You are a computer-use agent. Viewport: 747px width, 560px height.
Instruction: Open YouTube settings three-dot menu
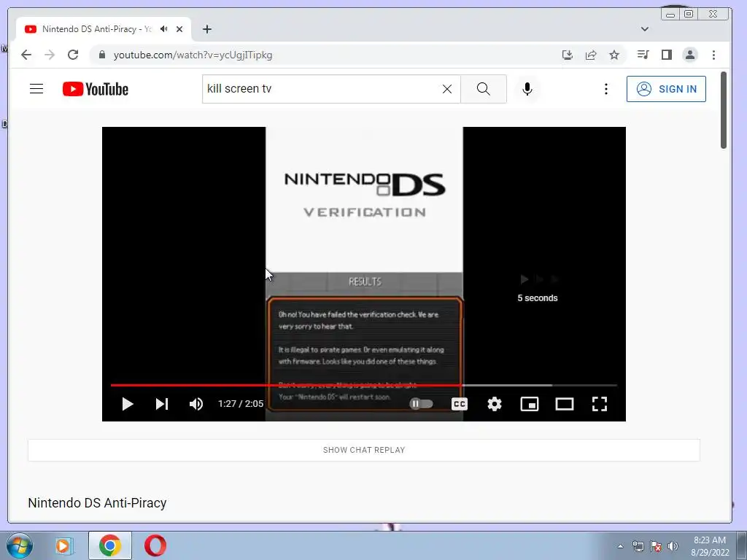(x=606, y=89)
